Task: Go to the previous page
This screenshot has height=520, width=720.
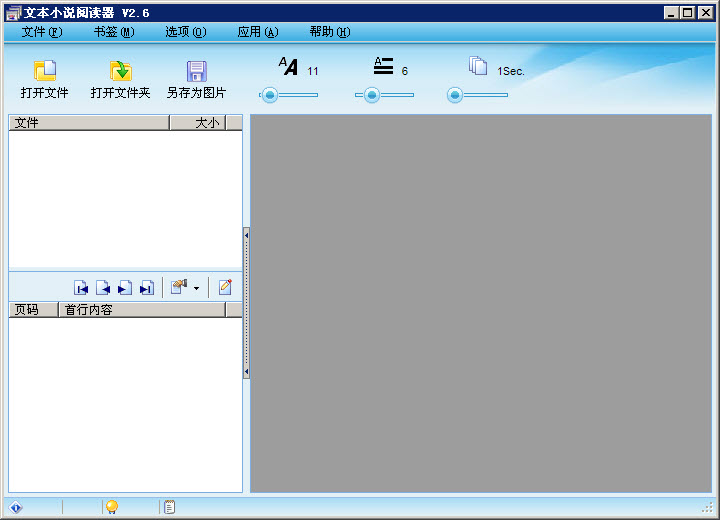Action: (x=103, y=288)
